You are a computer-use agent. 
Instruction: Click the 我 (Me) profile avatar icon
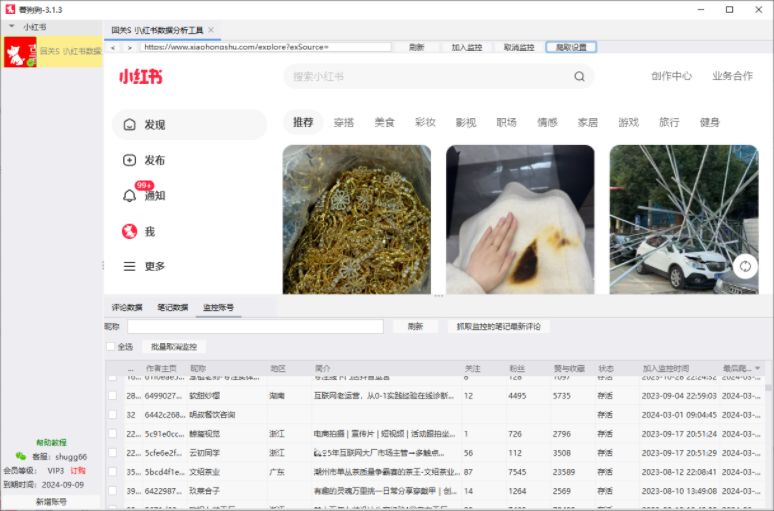[x=129, y=231]
